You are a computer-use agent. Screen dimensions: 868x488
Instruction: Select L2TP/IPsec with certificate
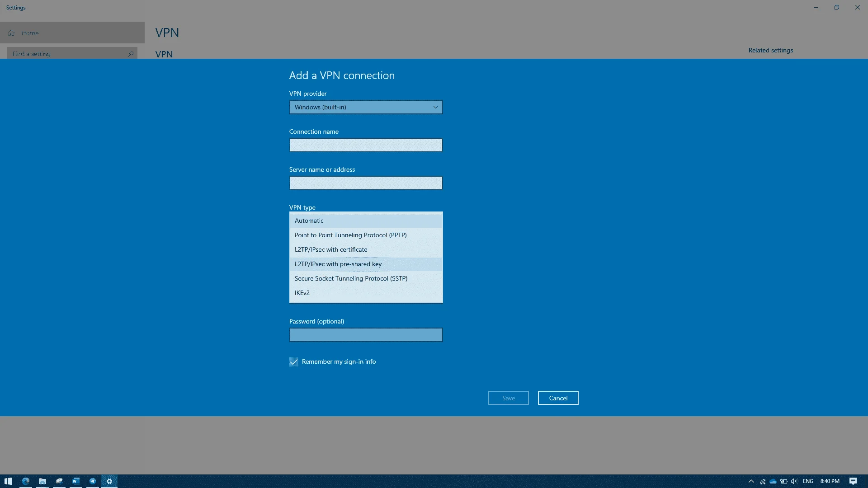point(366,249)
